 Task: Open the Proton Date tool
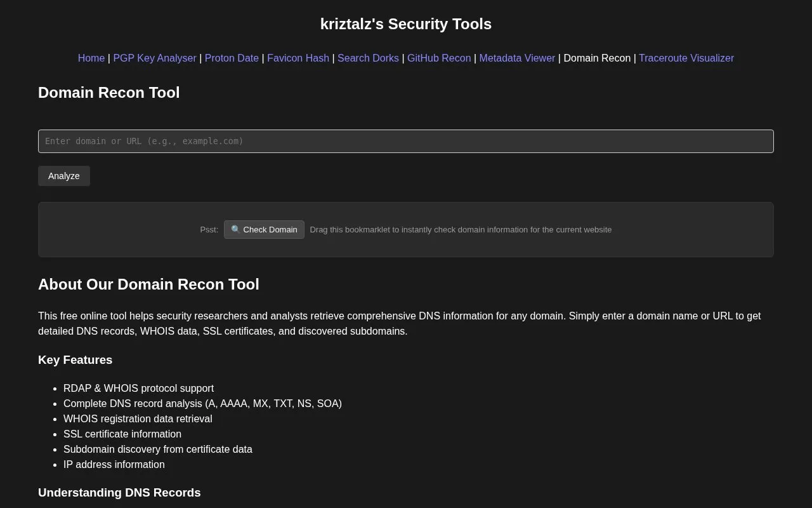(232, 58)
